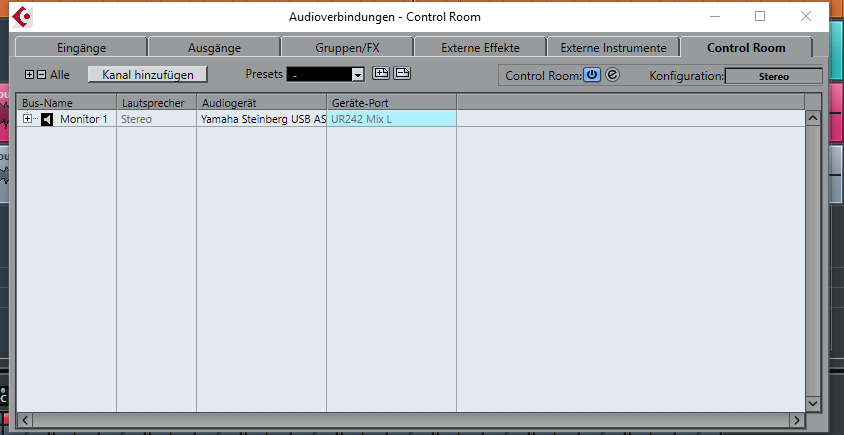Click the Monitor 1 speaker icon

47,120
